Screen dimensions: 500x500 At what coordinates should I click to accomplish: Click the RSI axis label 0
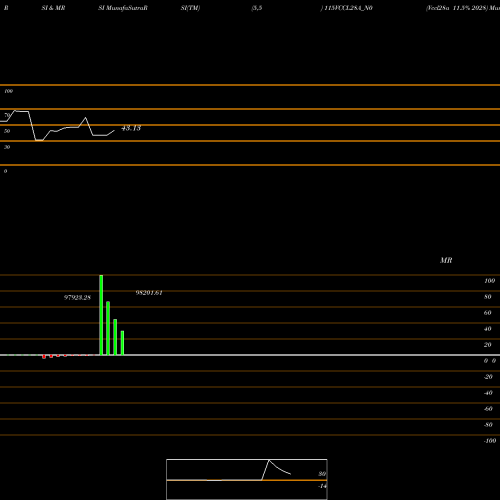click(5, 171)
